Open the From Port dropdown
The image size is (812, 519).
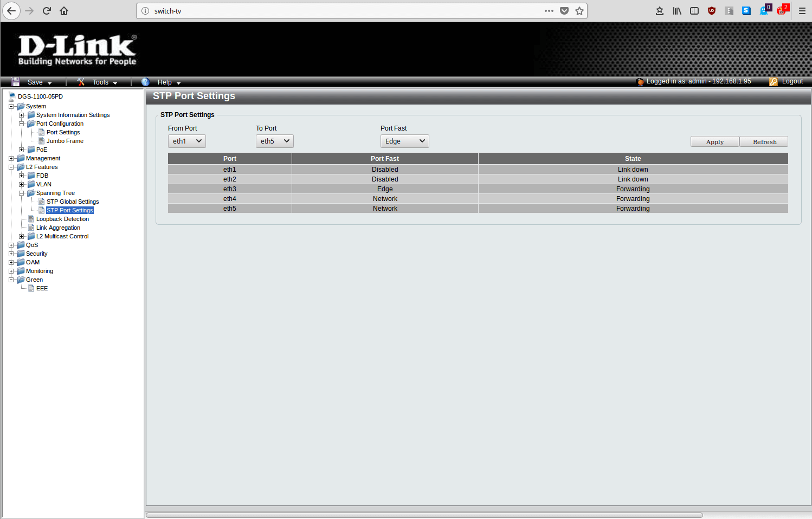click(187, 141)
